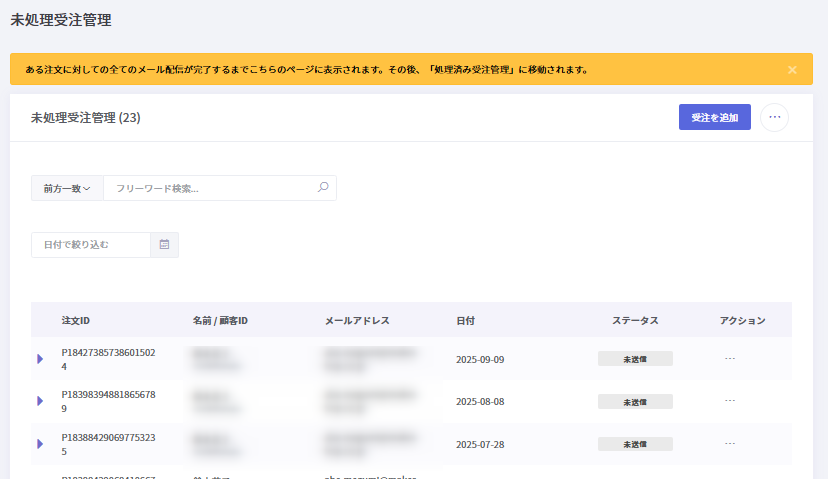Click the 受注を追加 button
The width and height of the screenshot is (828, 479).
pos(714,117)
